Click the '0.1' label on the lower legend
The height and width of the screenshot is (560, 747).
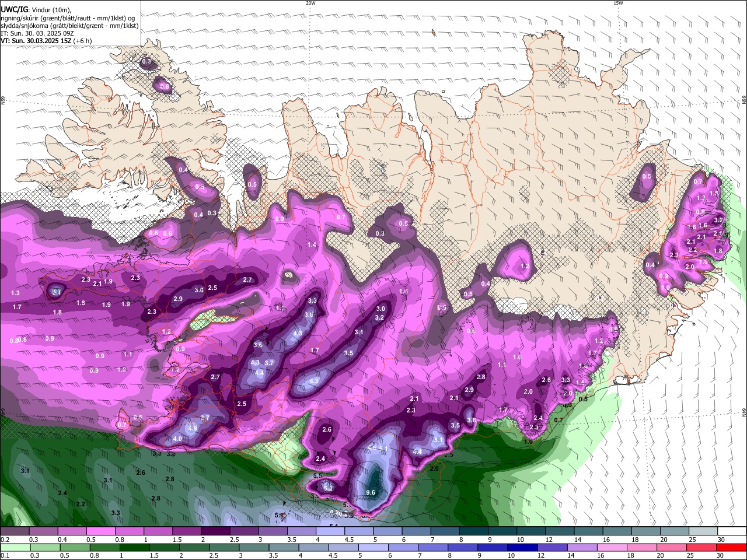5,555
